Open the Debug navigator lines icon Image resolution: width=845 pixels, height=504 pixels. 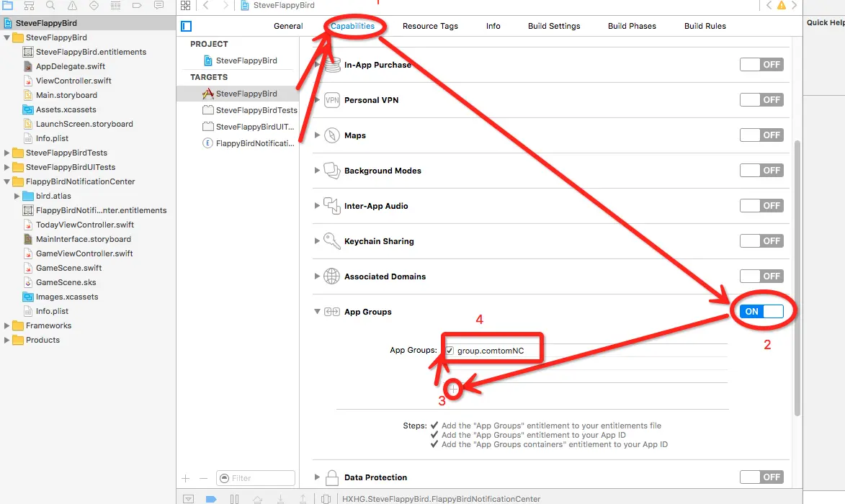pyautogui.click(x=115, y=5)
